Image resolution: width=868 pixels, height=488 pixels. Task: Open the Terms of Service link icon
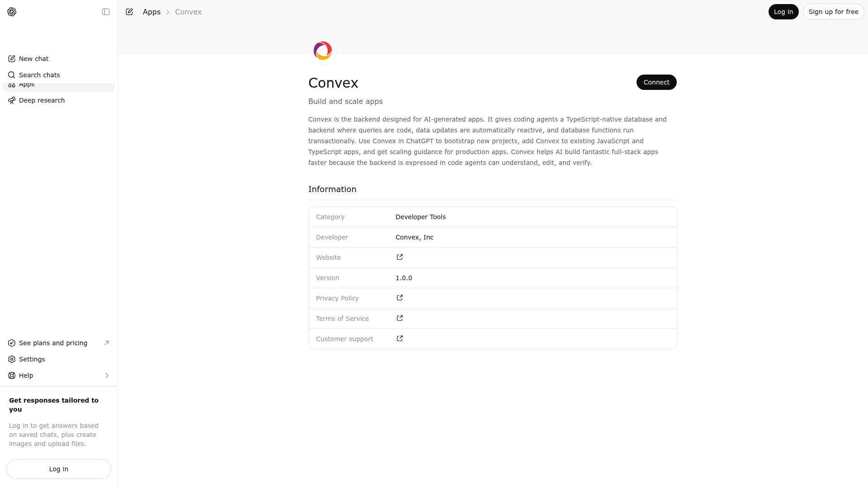(400, 318)
